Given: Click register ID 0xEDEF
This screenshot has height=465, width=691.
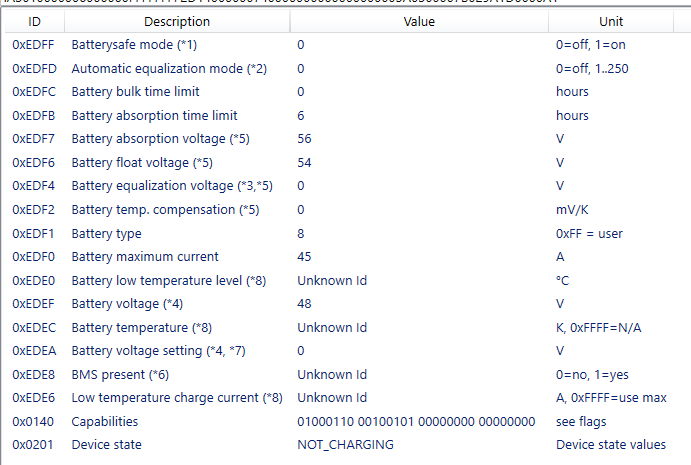Looking at the screenshot, I should click(x=33, y=304).
